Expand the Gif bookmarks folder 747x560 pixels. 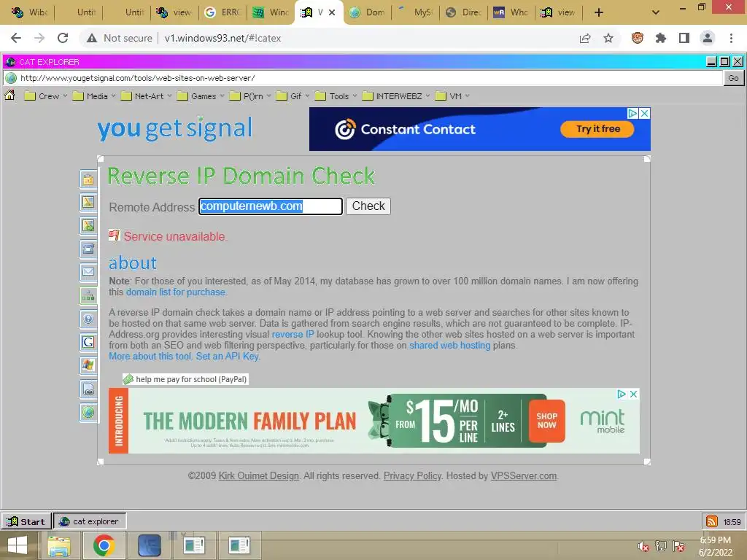coord(293,96)
